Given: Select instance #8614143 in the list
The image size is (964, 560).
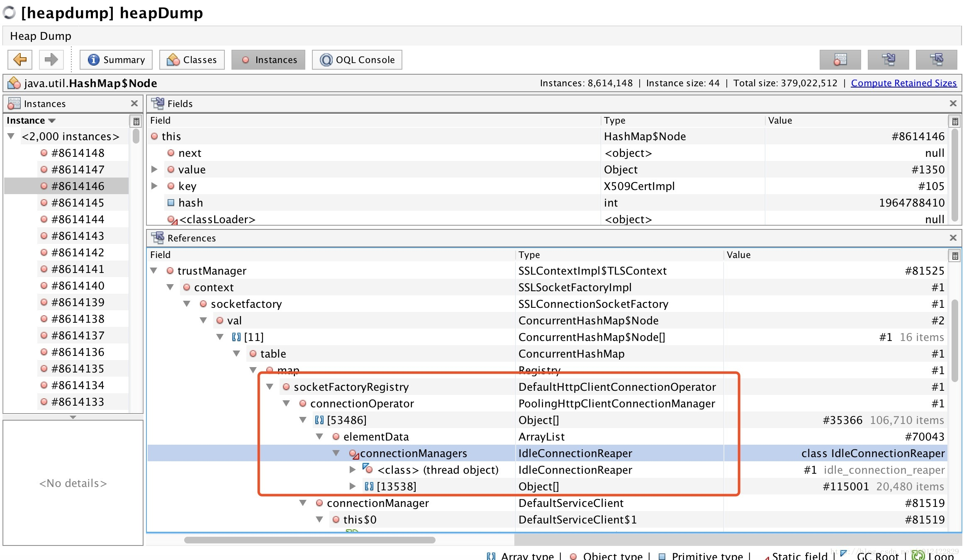Looking at the screenshot, I should coord(78,236).
